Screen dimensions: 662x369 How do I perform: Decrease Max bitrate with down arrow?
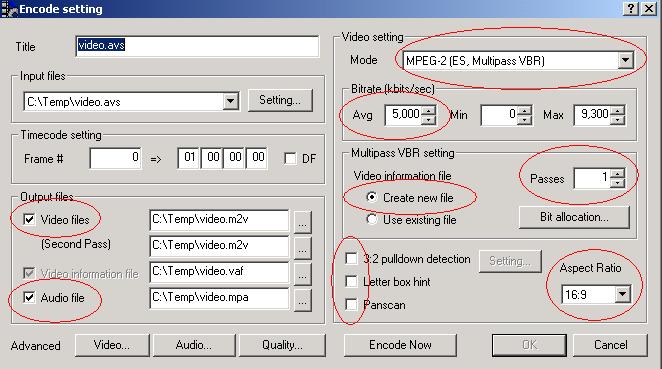(617, 120)
